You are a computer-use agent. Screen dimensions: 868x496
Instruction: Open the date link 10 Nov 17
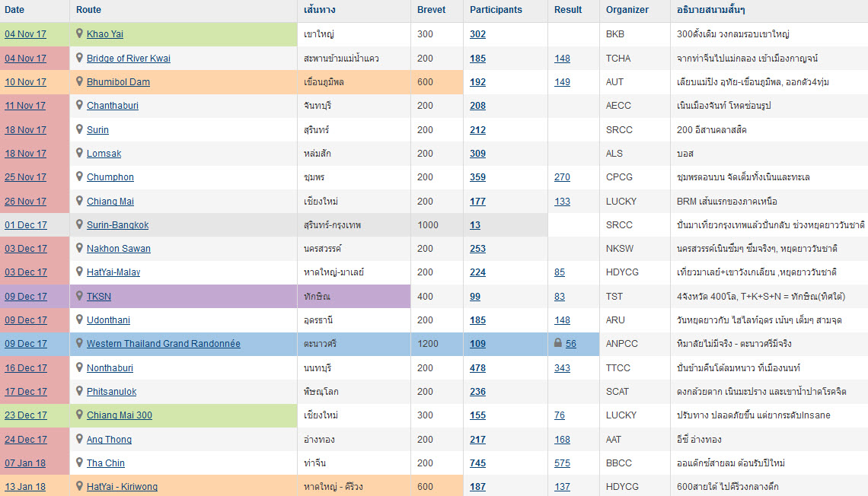pyautogui.click(x=25, y=82)
